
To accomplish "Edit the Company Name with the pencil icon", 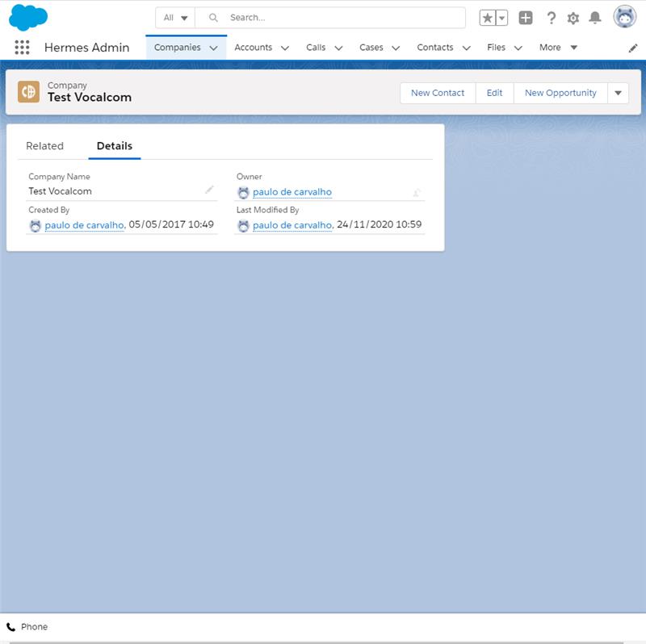I will click(x=210, y=190).
